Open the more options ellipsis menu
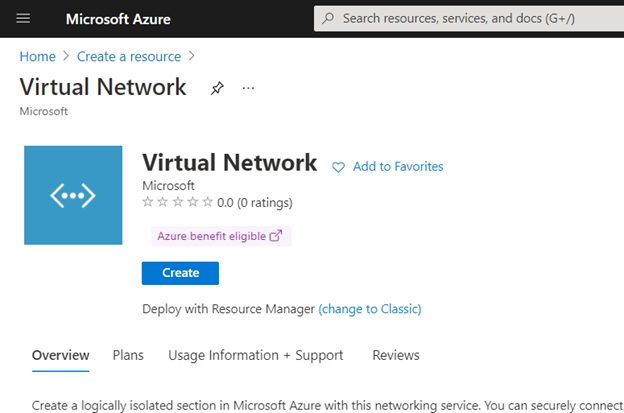 click(x=248, y=88)
